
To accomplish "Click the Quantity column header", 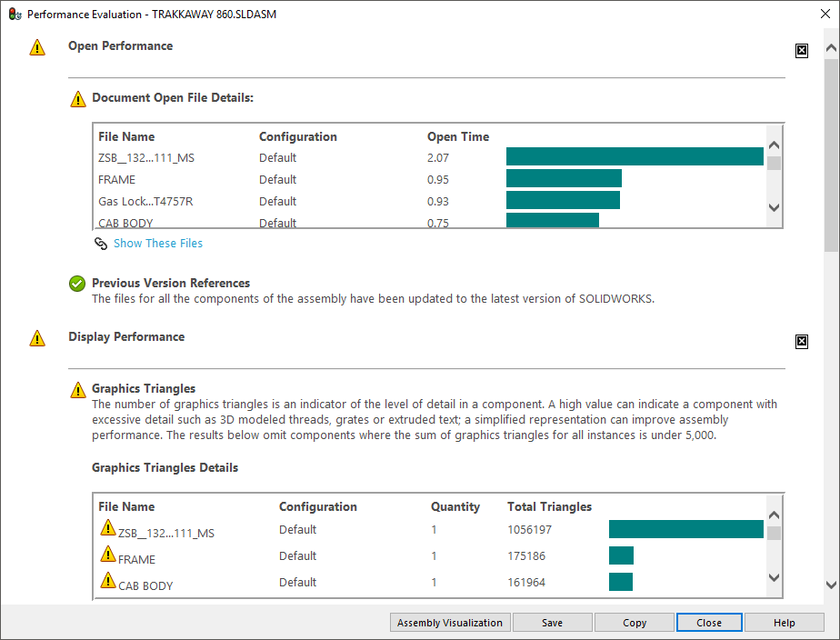I will pos(455,506).
